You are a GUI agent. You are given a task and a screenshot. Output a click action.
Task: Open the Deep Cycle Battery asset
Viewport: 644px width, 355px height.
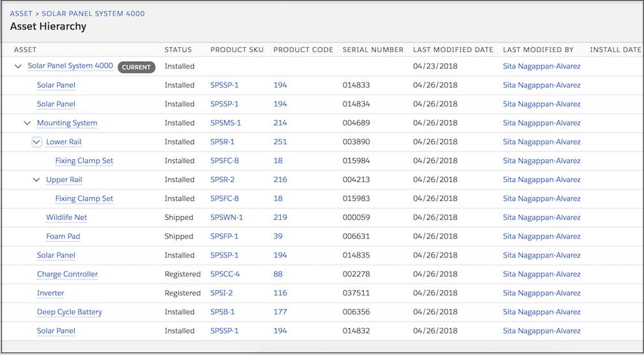70,311
